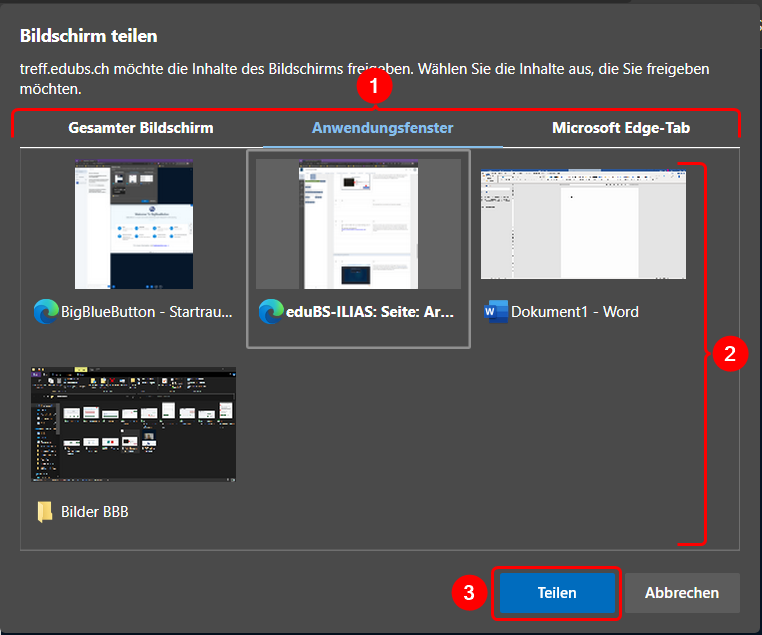Click the Edge icon beside BigBlueButton entry
Screen dimensions: 762x635
click(x=45, y=312)
